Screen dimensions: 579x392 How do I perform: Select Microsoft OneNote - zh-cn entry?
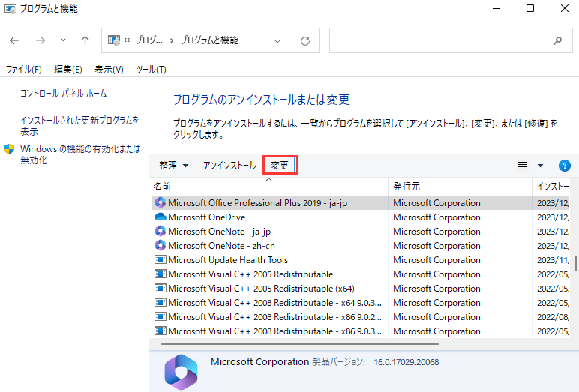coord(361,246)
